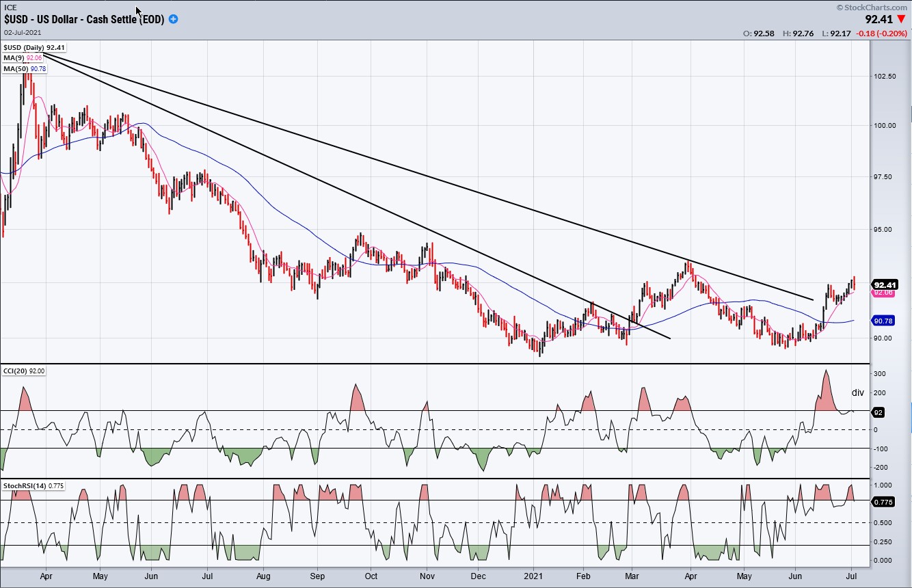This screenshot has width=912, height=588.
Task: Click the 'div' annotation on CCI panel
Action: click(x=857, y=393)
